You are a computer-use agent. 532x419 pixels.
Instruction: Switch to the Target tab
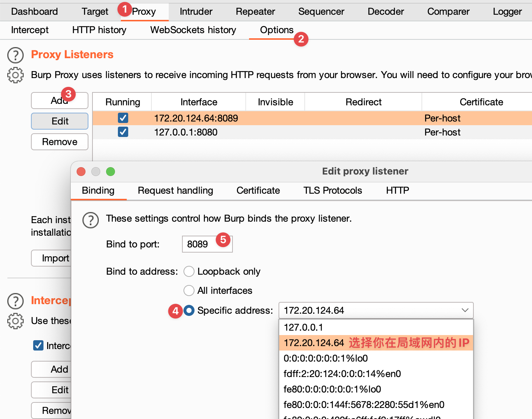95,12
